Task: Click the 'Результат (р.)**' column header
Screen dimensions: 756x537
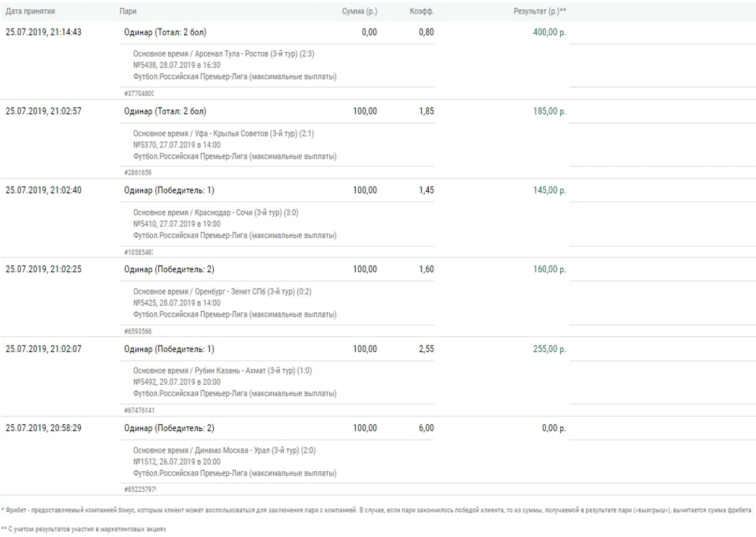Action: [x=540, y=11]
